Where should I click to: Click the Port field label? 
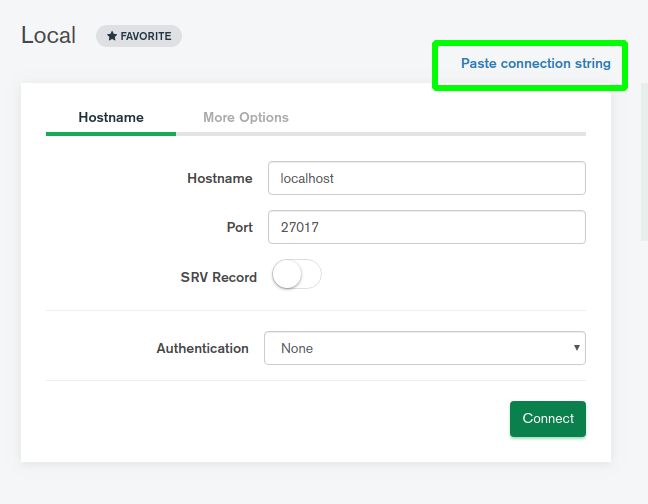(239, 227)
